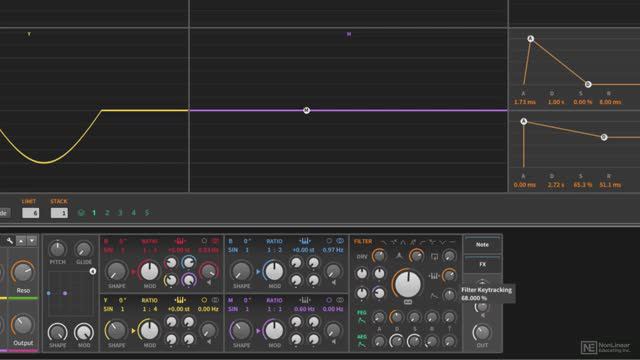The width and height of the screenshot is (640, 360).
Task: Toggle the circle icon in red oscillator header
Action: [204, 241]
